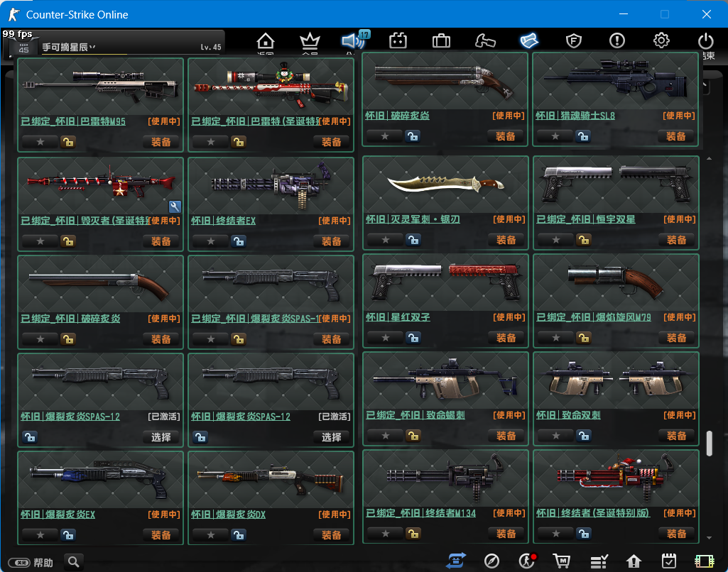Click the colorful film strip icon at bottom
This screenshot has width=728, height=572.
[x=705, y=561]
